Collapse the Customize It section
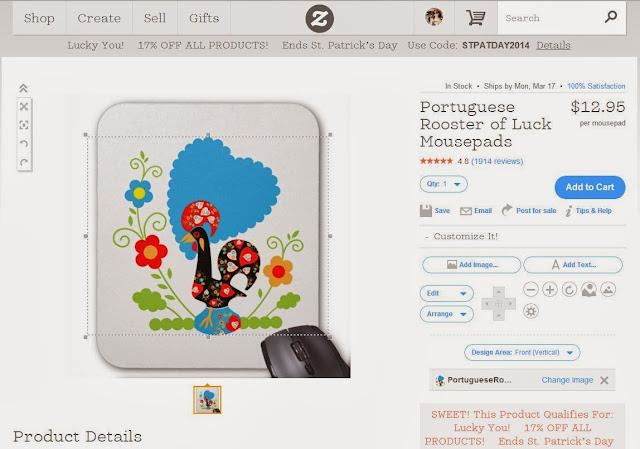 tap(462, 236)
